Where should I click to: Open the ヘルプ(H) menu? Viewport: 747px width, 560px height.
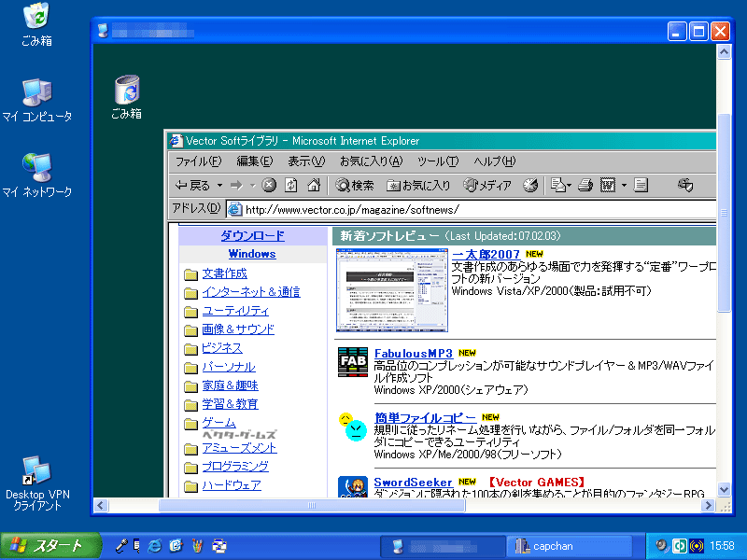pyautogui.click(x=494, y=161)
